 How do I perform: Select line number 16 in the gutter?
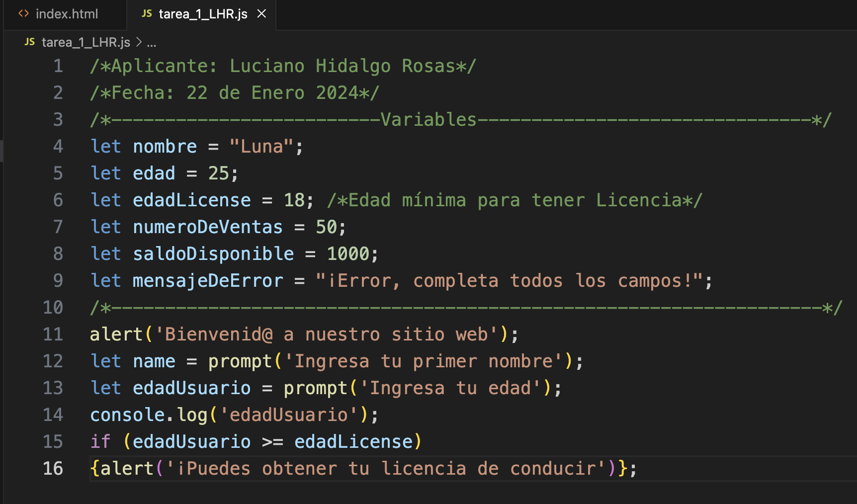coord(53,469)
